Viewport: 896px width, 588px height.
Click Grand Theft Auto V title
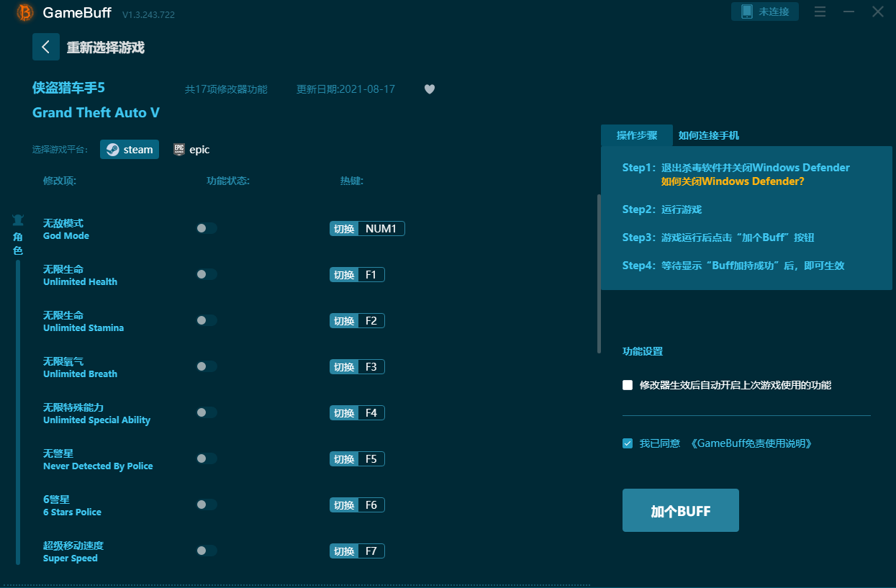click(x=96, y=112)
